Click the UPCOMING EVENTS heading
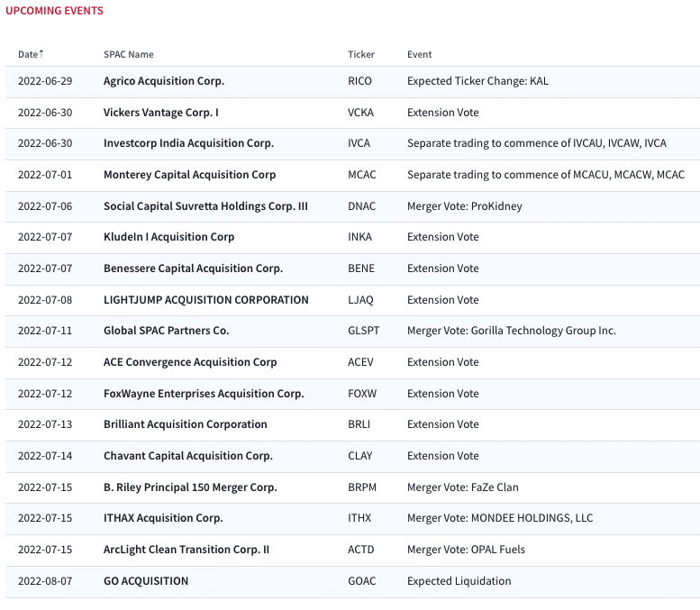Screen dimensions: 700x610 (54, 11)
